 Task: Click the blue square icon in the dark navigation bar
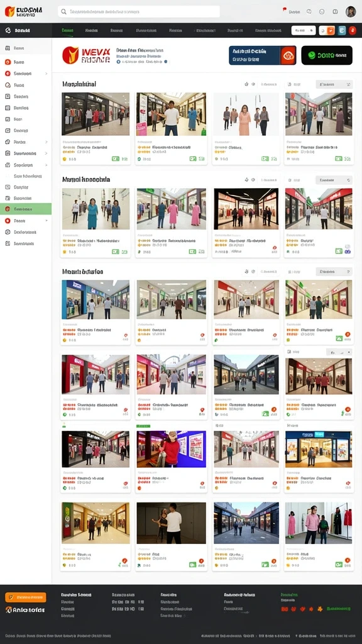tap(341, 30)
